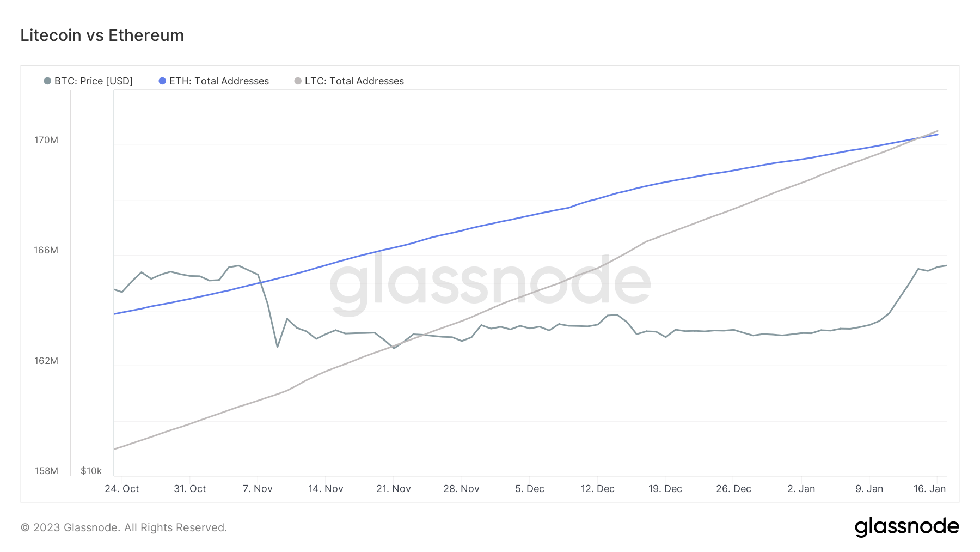
Task: Click the 21. Nov date axis label
Action: point(394,489)
